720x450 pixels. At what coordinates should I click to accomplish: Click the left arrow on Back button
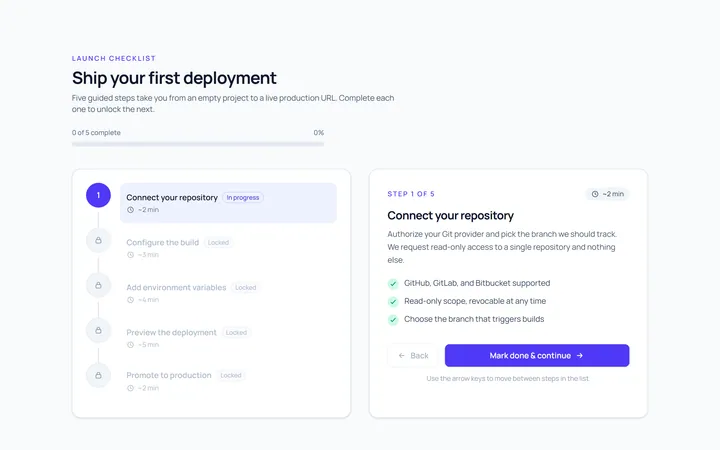(x=402, y=355)
